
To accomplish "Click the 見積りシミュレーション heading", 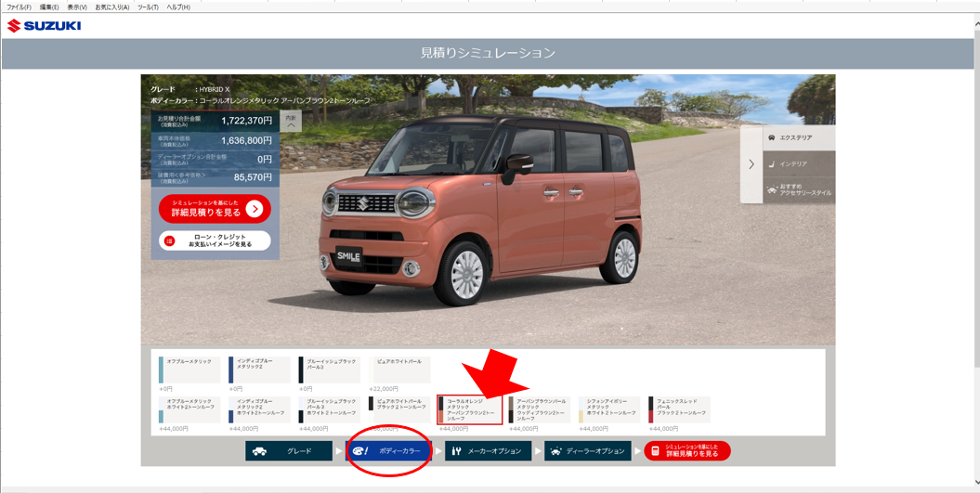I will pos(488,54).
